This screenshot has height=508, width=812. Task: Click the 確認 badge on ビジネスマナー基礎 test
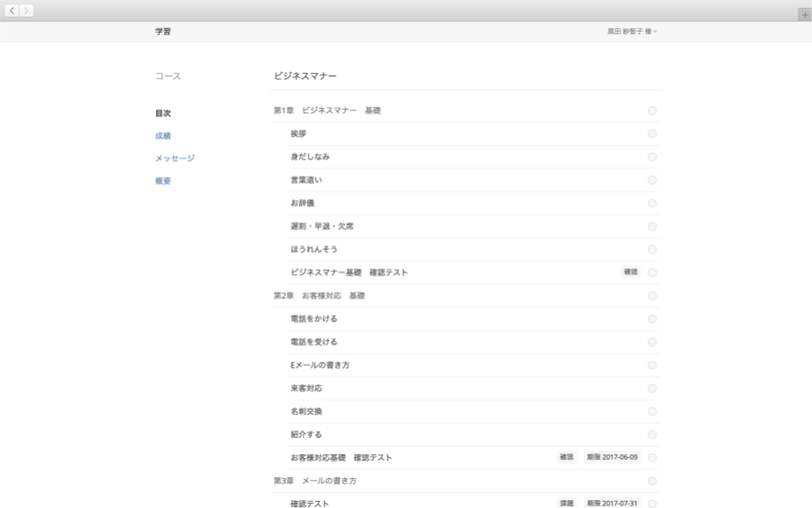coord(630,272)
